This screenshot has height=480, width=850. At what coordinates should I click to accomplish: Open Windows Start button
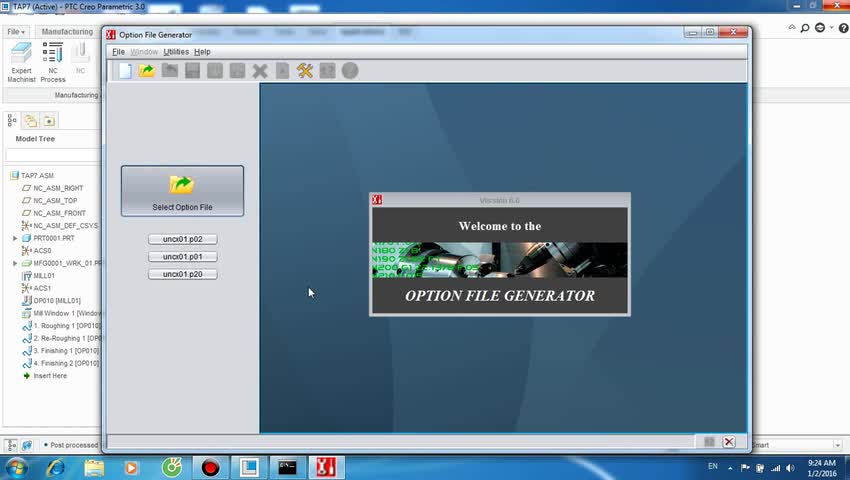[x=16, y=468]
